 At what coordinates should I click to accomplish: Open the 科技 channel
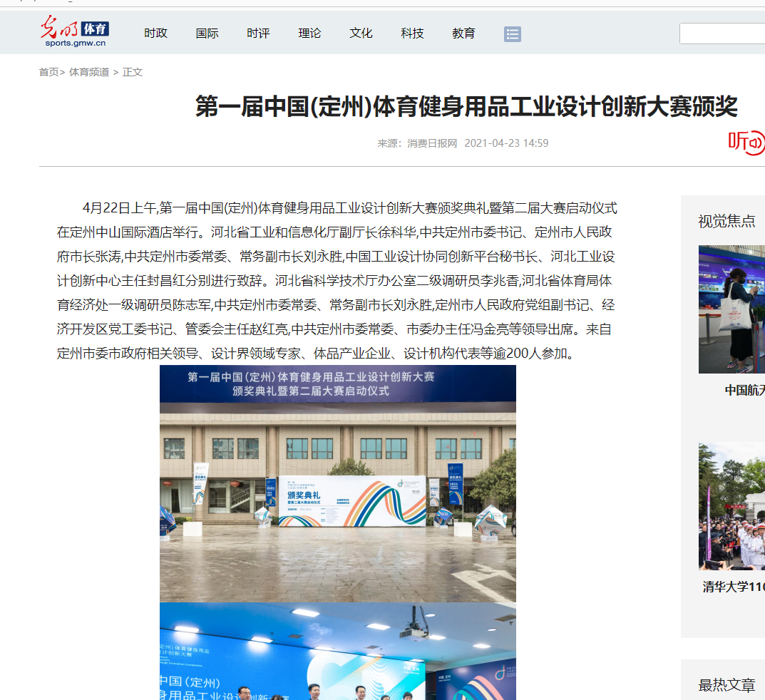[412, 33]
